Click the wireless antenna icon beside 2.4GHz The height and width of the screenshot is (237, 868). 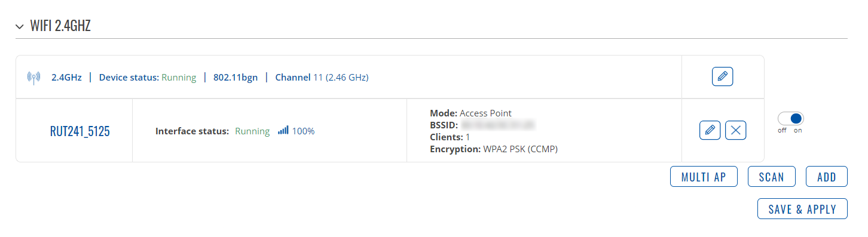pyautogui.click(x=34, y=77)
